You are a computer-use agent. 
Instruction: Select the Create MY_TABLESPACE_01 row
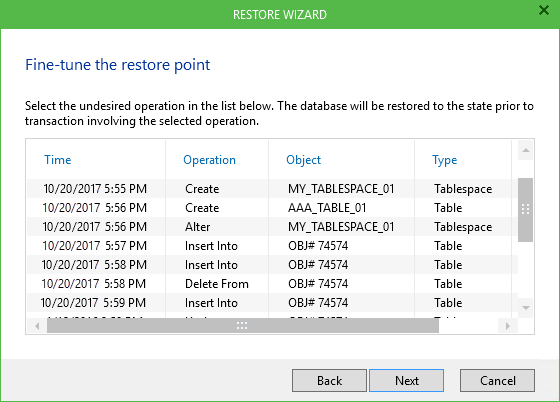tap(272, 189)
